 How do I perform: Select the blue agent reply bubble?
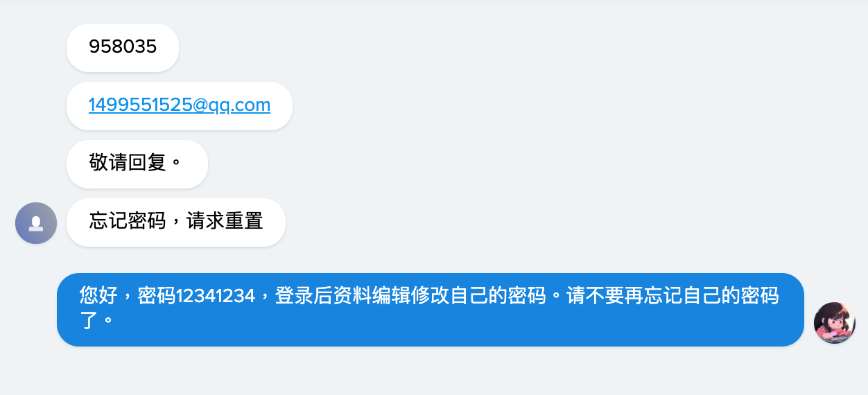(x=431, y=310)
